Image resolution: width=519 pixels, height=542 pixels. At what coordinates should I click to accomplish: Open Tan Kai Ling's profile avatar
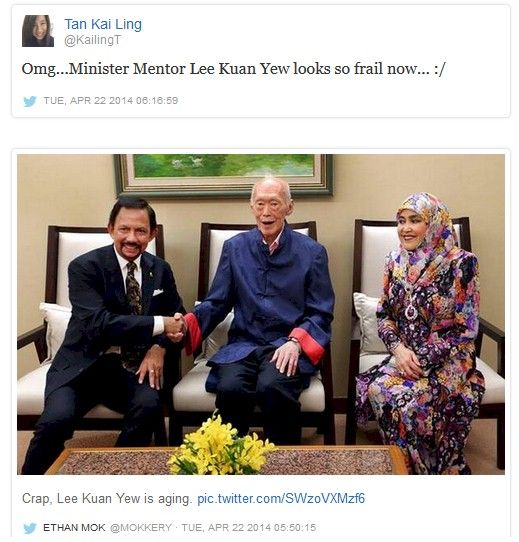point(38,31)
